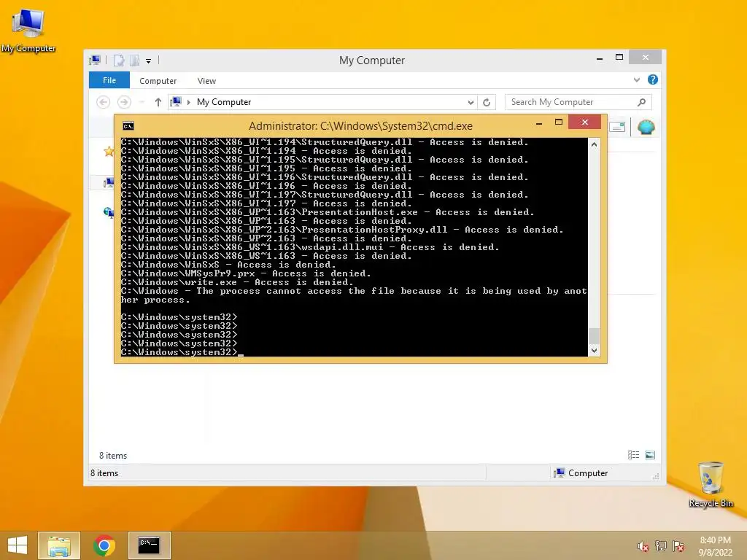Open cmd.exe window system menu icon
The height and width of the screenshot is (560, 747).
(128, 125)
